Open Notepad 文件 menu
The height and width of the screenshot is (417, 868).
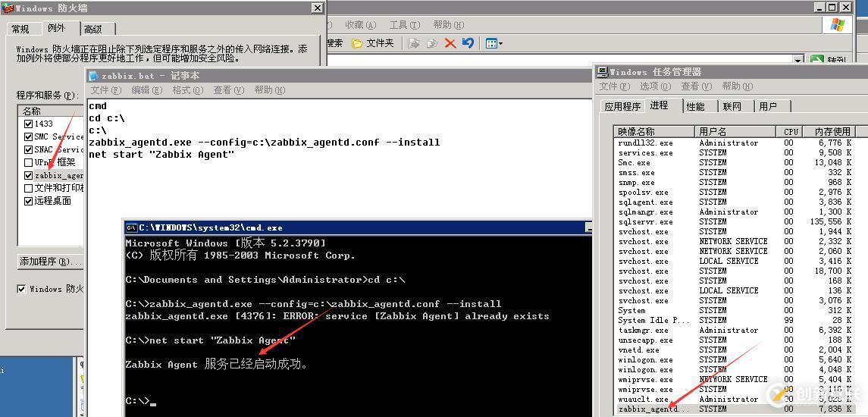105,89
